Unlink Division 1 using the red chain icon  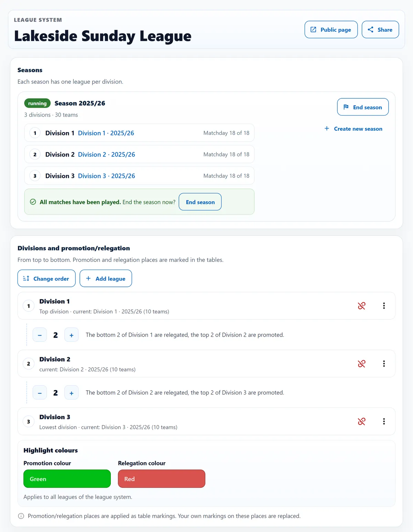coord(362,306)
